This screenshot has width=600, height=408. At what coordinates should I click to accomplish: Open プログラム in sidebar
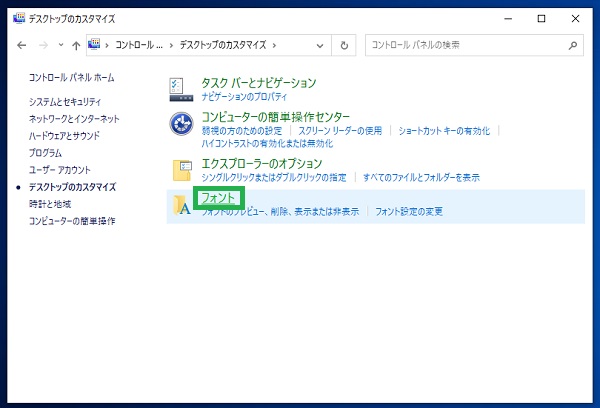pos(45,153)
